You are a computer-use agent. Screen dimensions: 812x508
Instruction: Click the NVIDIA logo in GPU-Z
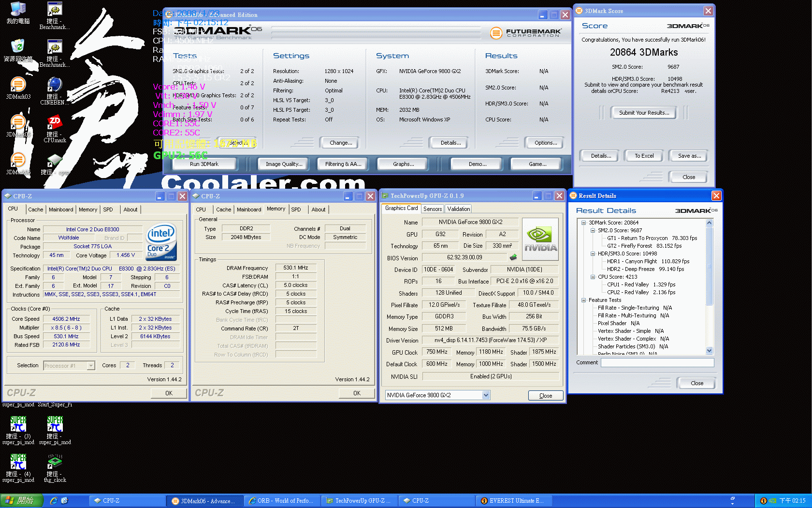click(540, 239)
